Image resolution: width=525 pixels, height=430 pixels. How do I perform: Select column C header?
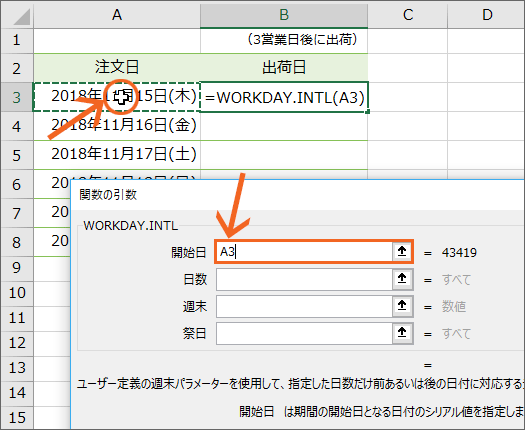(x=407, y=15)
